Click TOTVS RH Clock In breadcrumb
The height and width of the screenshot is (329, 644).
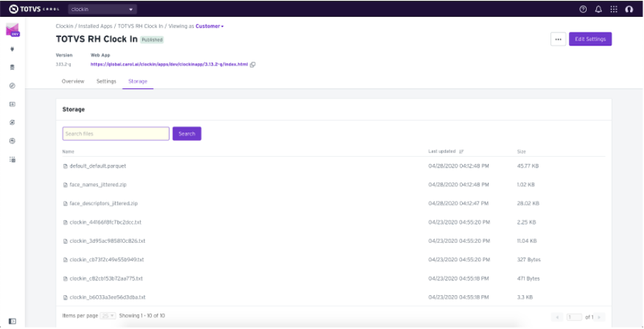[x=140, y=26]
